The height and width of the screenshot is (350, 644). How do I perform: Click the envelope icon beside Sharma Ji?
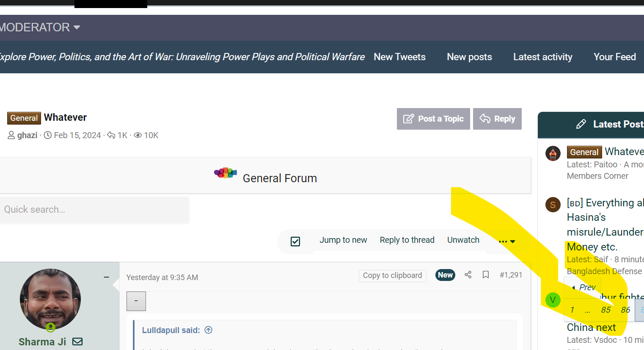click(x=77, y=342)
